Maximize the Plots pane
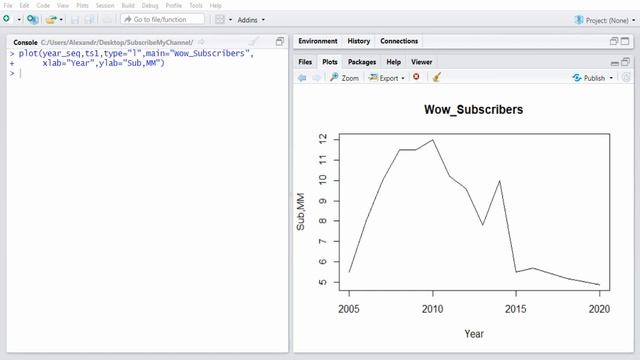The width and height of the screenshot is (640, 360). click(625, 62)
